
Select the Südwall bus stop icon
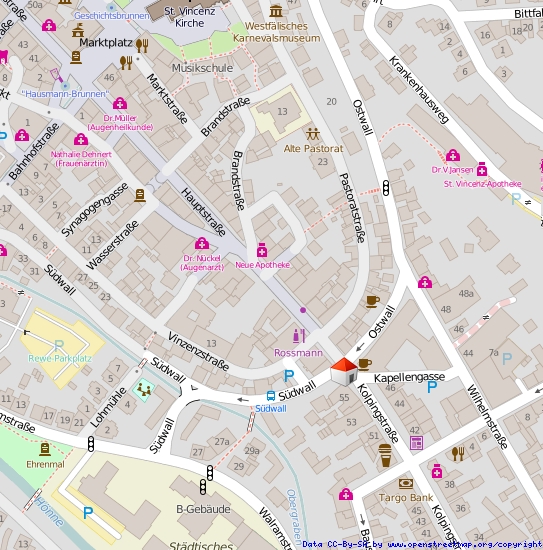(271, 396)
